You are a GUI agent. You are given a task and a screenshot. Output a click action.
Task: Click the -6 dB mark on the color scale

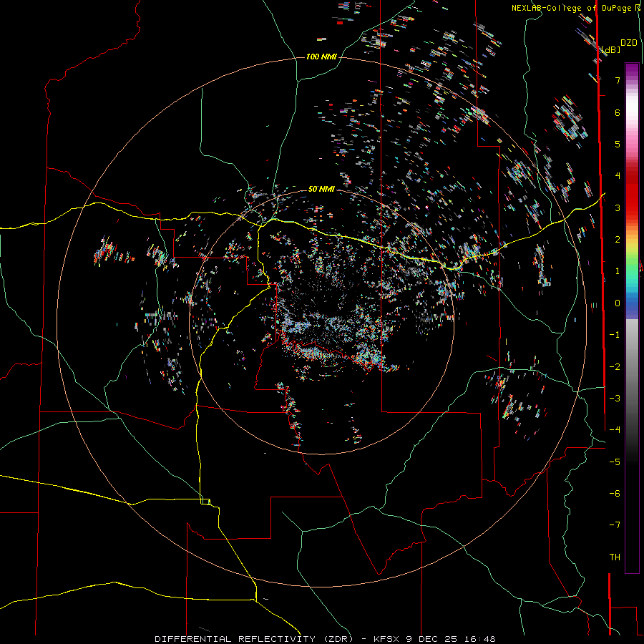point(615,494)
